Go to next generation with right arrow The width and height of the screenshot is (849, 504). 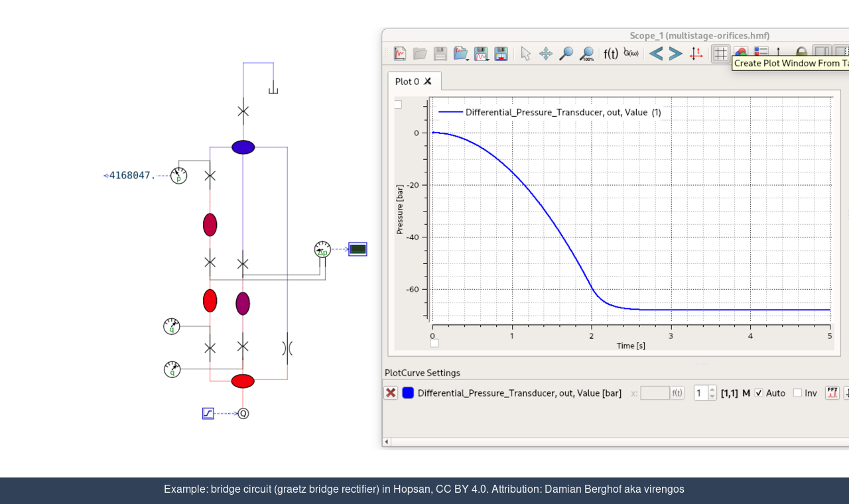coord(676,54)
